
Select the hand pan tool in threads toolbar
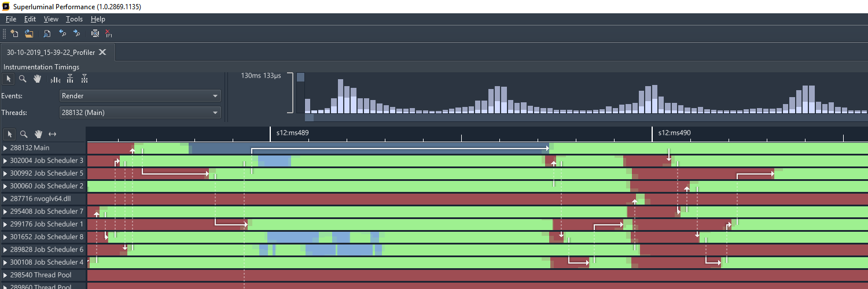(38, 134)
